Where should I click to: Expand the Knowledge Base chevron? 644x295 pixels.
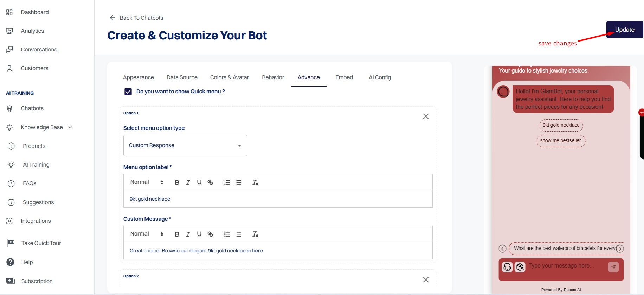click(x=70, y=127)
